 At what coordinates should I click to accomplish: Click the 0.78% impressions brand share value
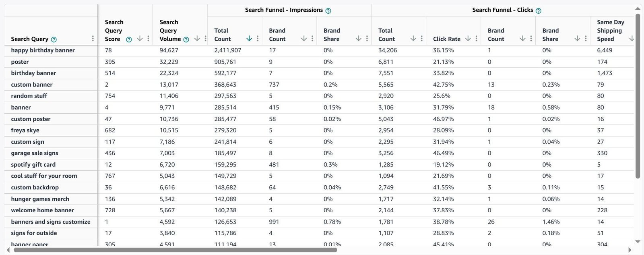pyautogui.click(x=332, y=222)
